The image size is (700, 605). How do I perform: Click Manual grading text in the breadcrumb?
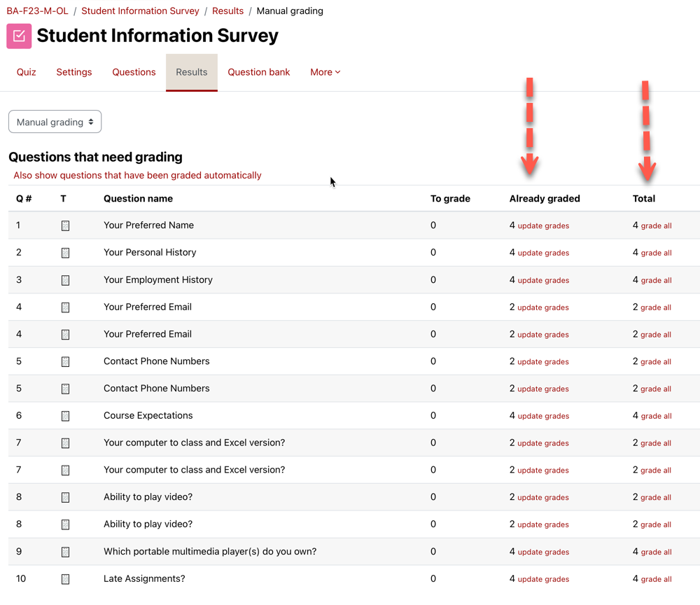coord(290,11)
